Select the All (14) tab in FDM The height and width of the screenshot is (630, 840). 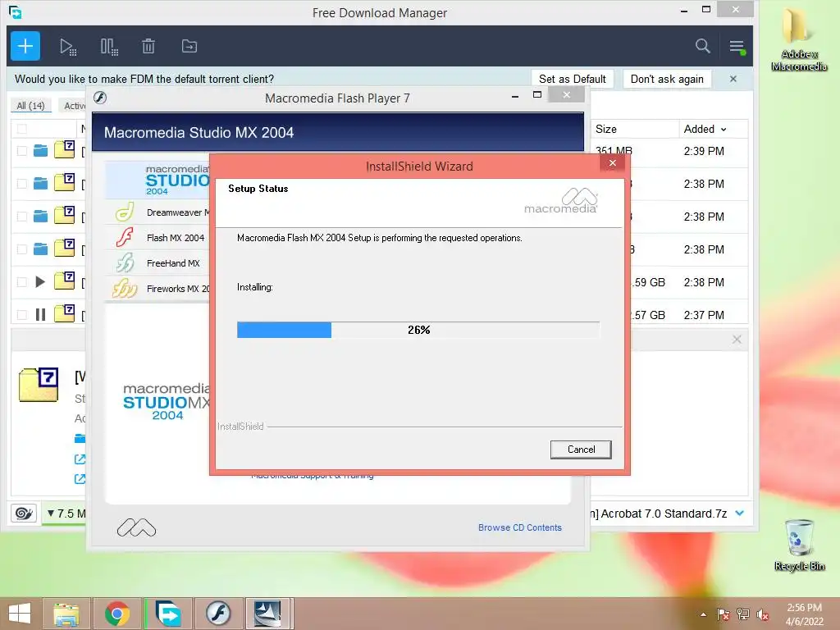pyautogui.click(x=30, y=106)
